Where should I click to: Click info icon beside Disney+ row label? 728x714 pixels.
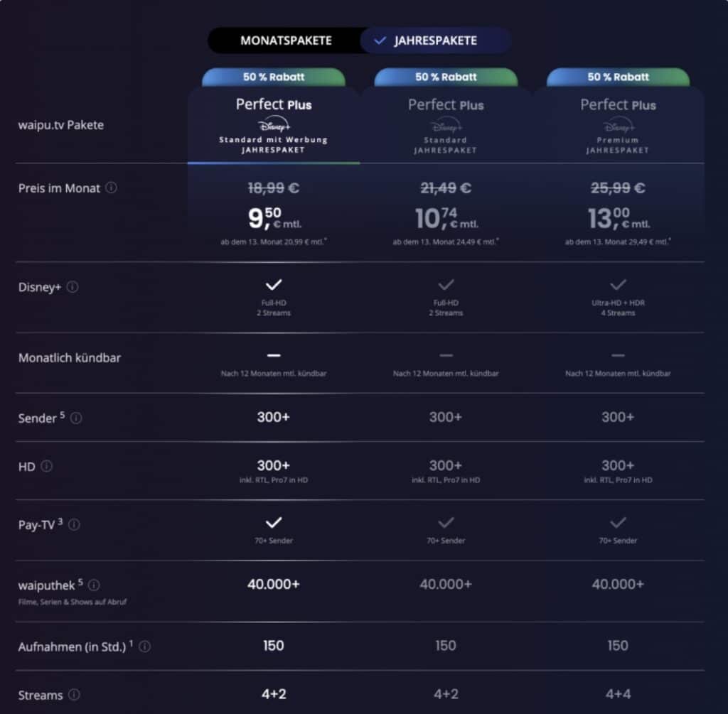tap(73, 288)
